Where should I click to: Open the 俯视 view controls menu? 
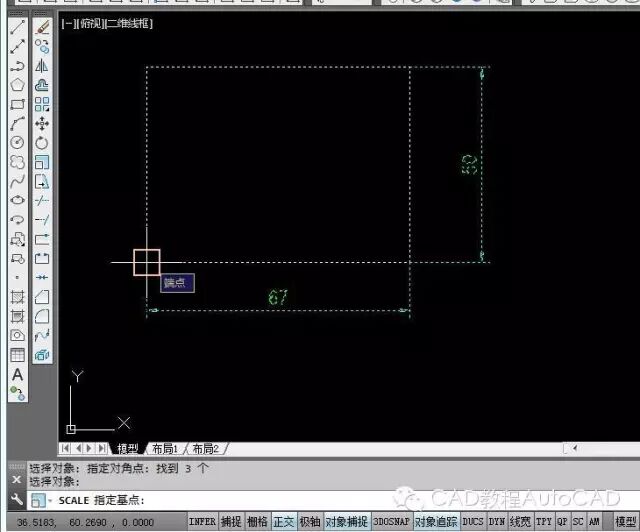click(x=90, y=23)
